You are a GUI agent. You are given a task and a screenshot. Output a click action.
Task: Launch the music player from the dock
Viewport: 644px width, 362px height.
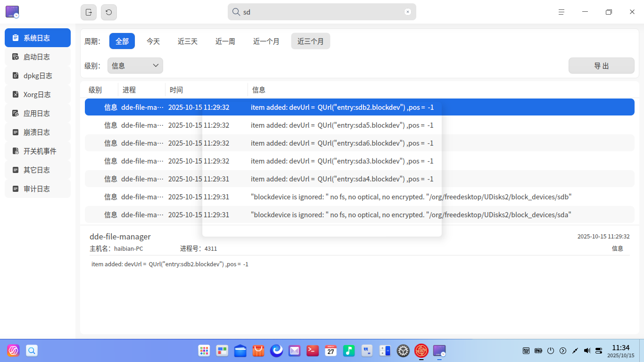tap(349, 351)
